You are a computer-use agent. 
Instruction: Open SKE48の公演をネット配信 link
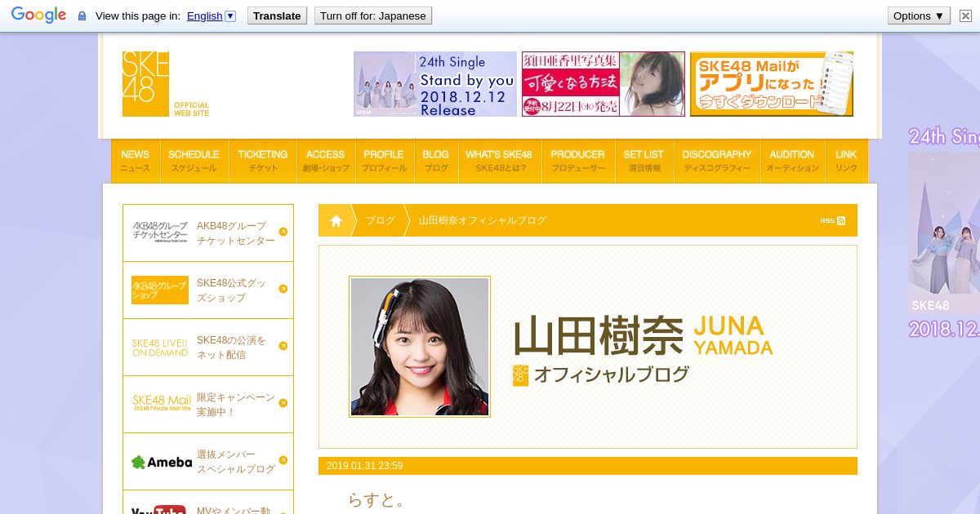pos(231,348)
